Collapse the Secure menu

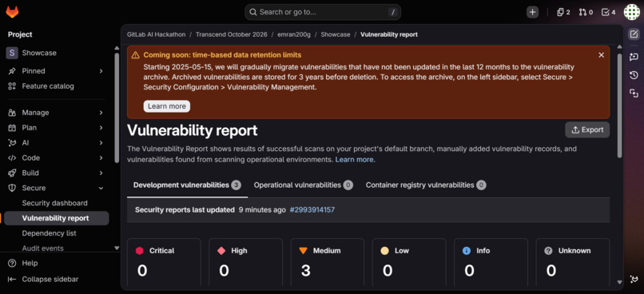(x=101, y=188)
